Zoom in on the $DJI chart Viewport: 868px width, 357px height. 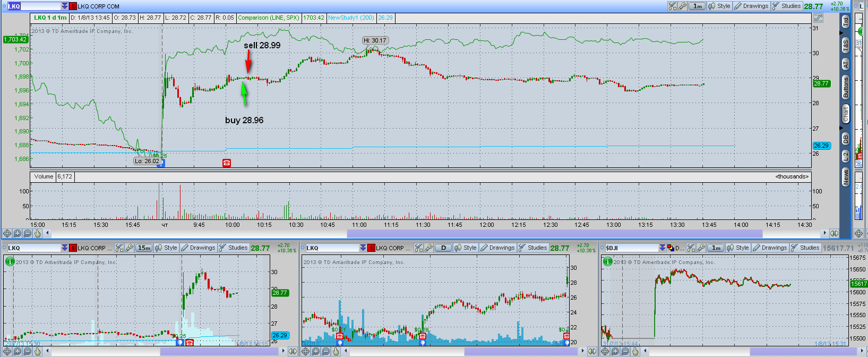point(615,351)
